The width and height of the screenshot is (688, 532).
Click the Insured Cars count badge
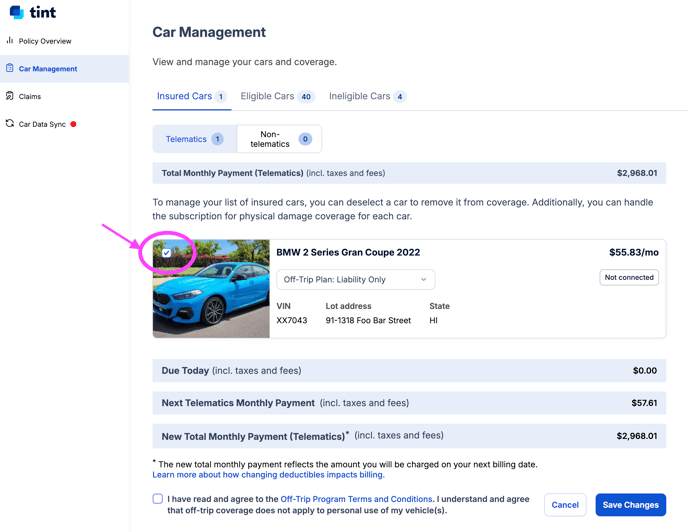click(221, 97)
